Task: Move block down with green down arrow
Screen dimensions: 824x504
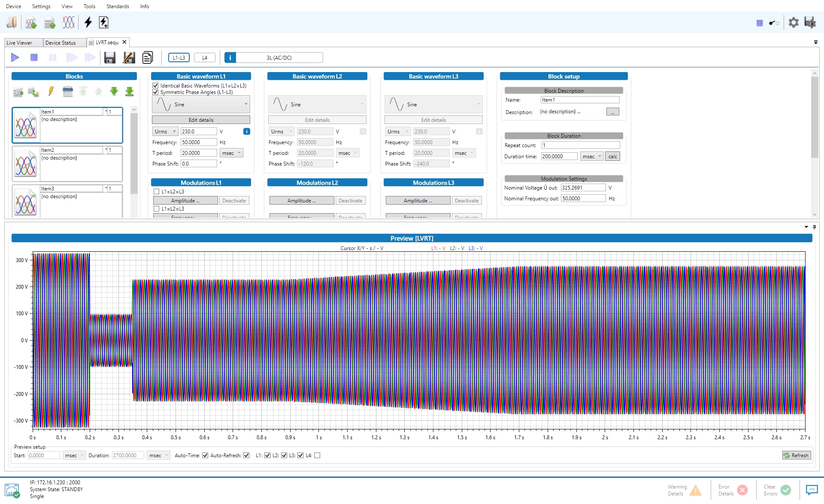Action: [114, 91]
